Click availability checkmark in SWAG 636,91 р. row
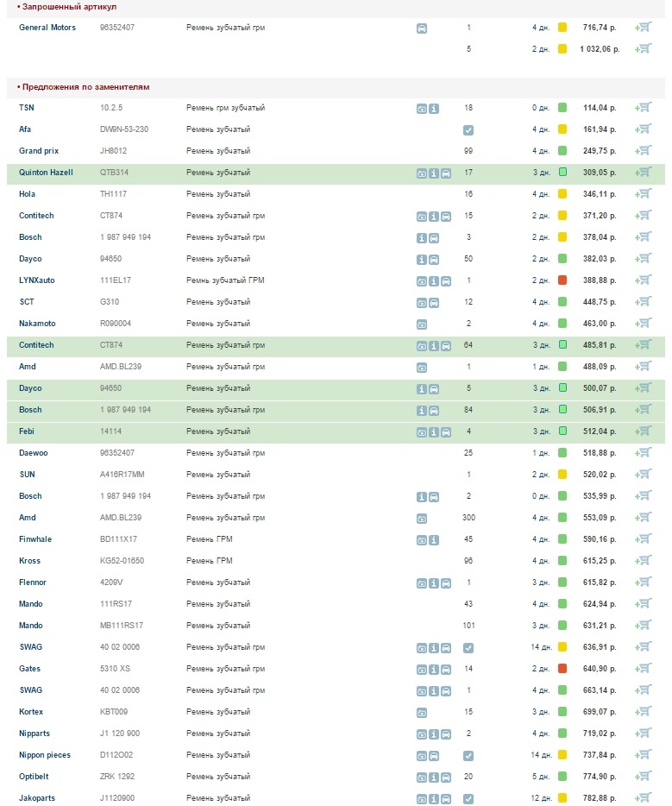The image size is (672, 806). tap(468, 648)
